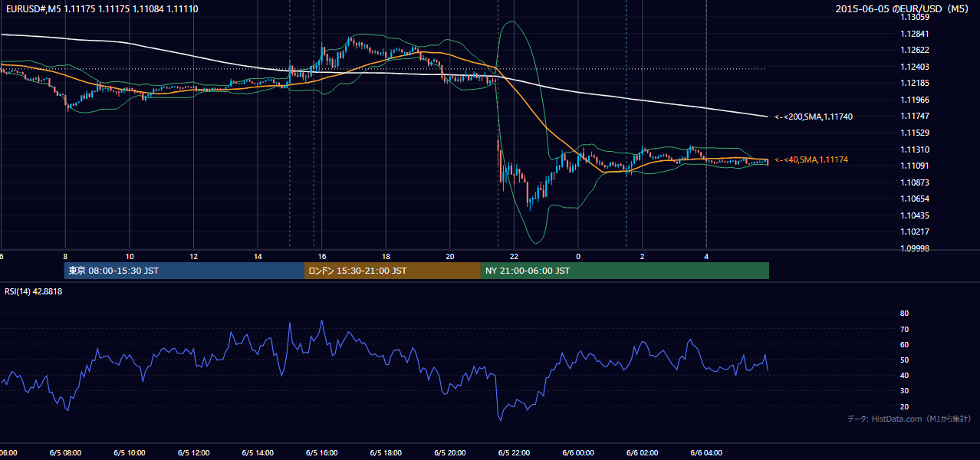Click the 6/5 20:00 time axis label
980x460 pixels.
coord(449,453)
